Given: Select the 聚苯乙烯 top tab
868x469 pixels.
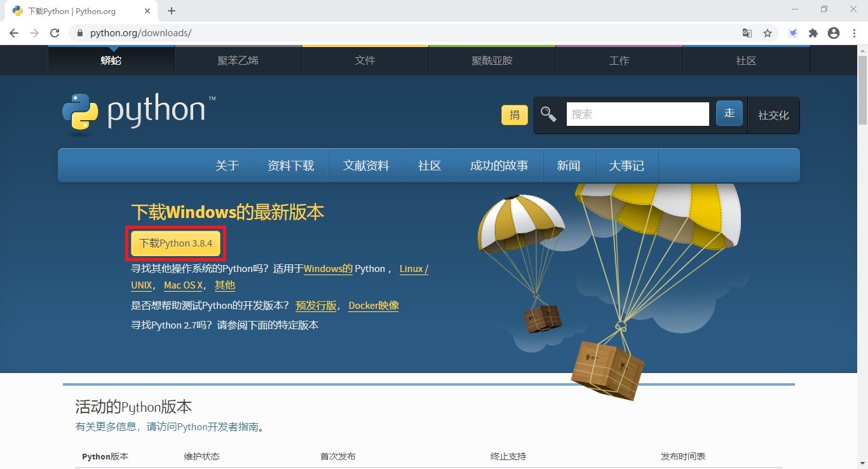Looking at the screenshot, I should click(x=238, y=60).
